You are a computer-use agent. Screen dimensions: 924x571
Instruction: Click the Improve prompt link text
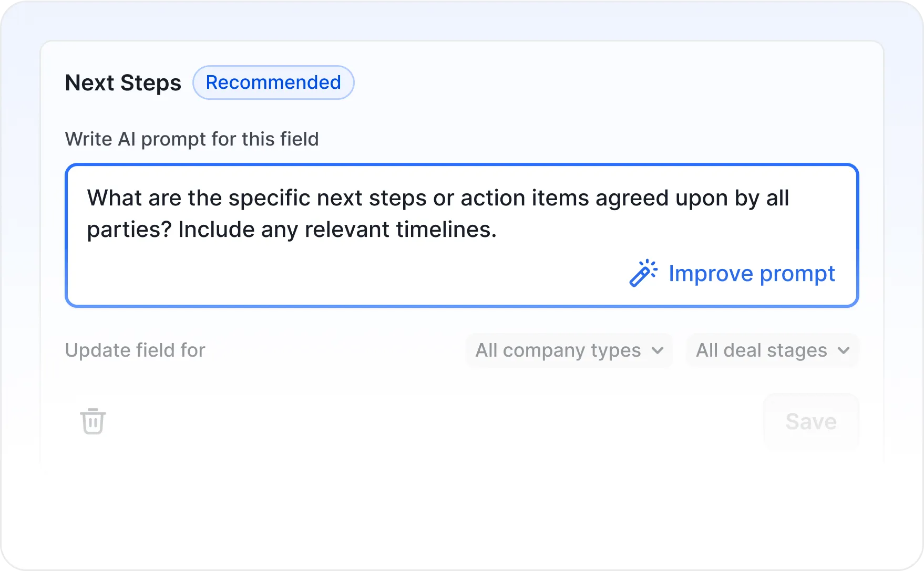tap(752, 274)
